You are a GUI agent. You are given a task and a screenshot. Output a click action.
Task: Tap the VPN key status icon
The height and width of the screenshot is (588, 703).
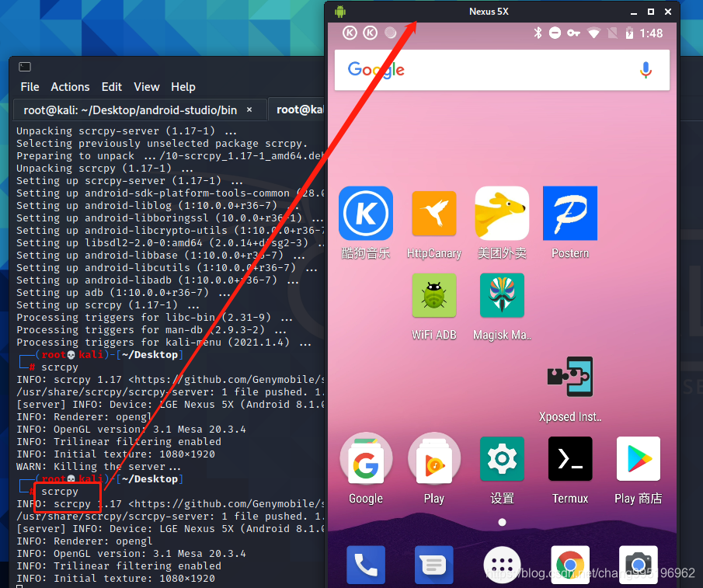pos(573,33)
